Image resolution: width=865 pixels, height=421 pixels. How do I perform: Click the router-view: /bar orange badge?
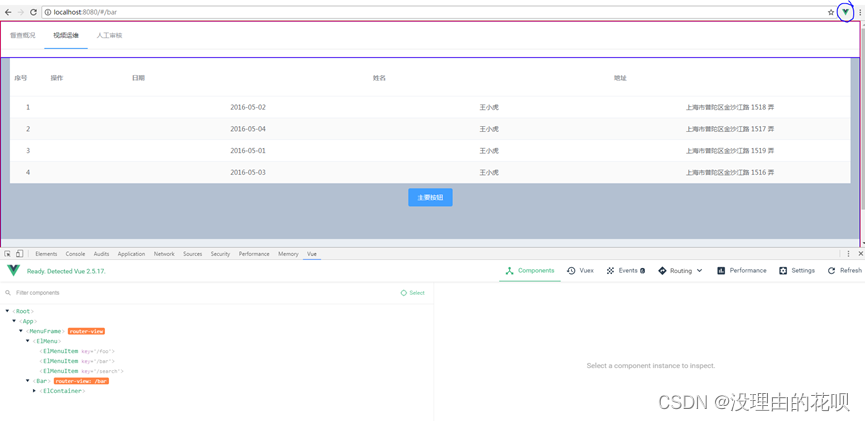click(81, 381)
